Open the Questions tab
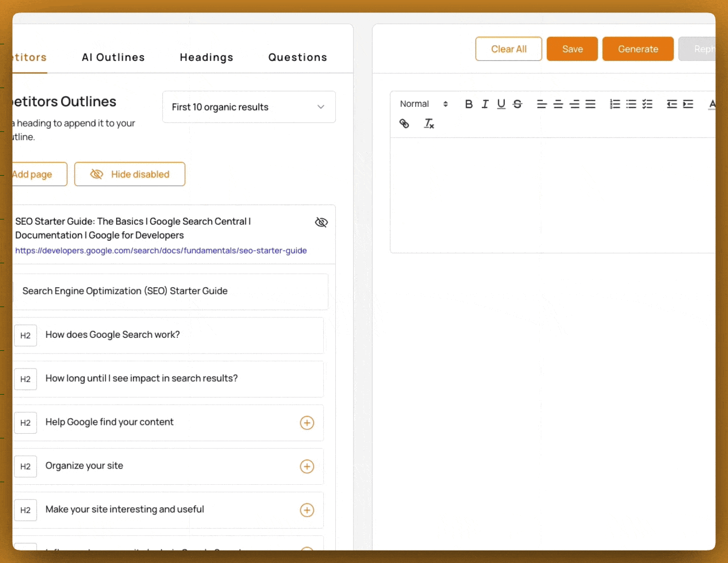The image size is (728, 563). 298,57
